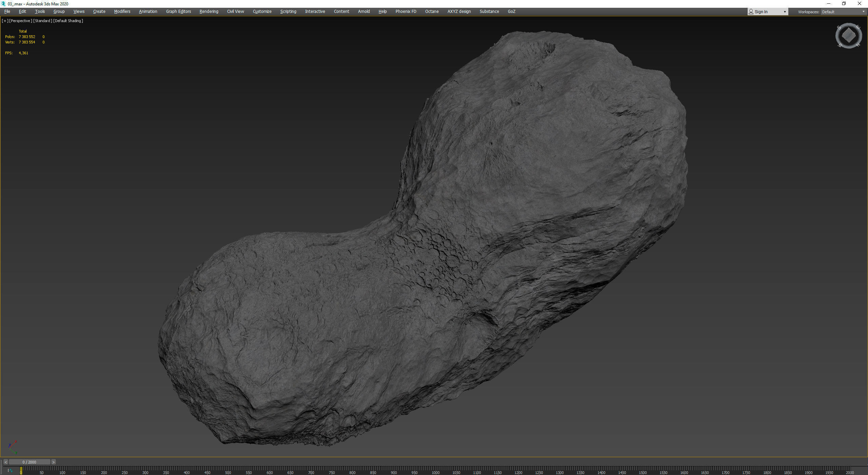Open the Tools menu

40,12
